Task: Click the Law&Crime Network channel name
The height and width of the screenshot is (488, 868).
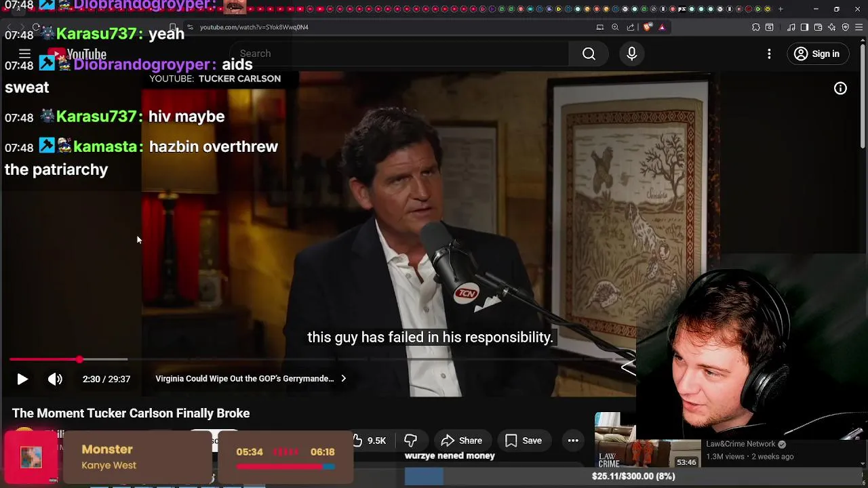Action: (741, 444)
